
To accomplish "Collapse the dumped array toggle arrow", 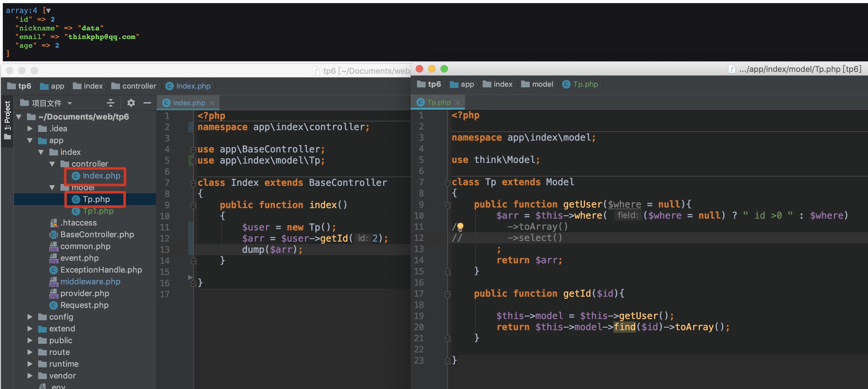I will [x=49, y=11].
